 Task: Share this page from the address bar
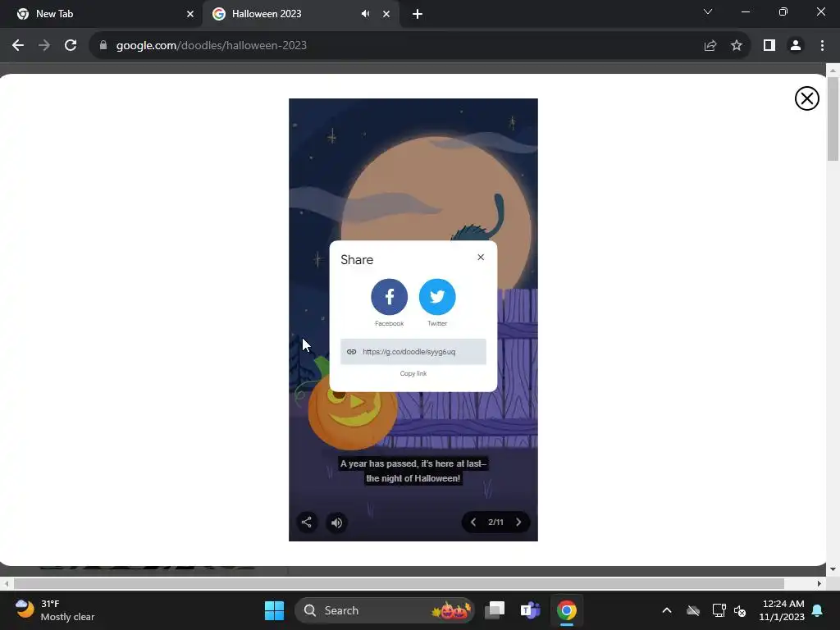[x=710, y=46]
